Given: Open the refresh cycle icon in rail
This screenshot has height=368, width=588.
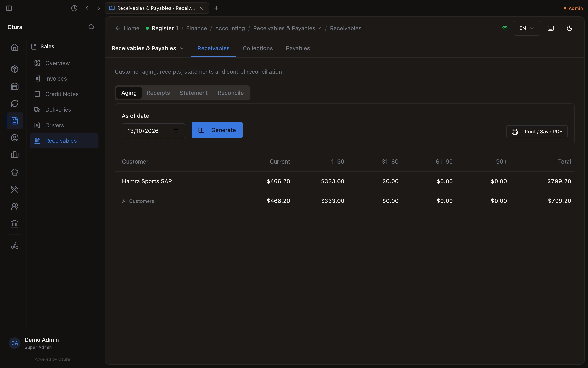Looking at the screenshot, I should pos(14,103).
